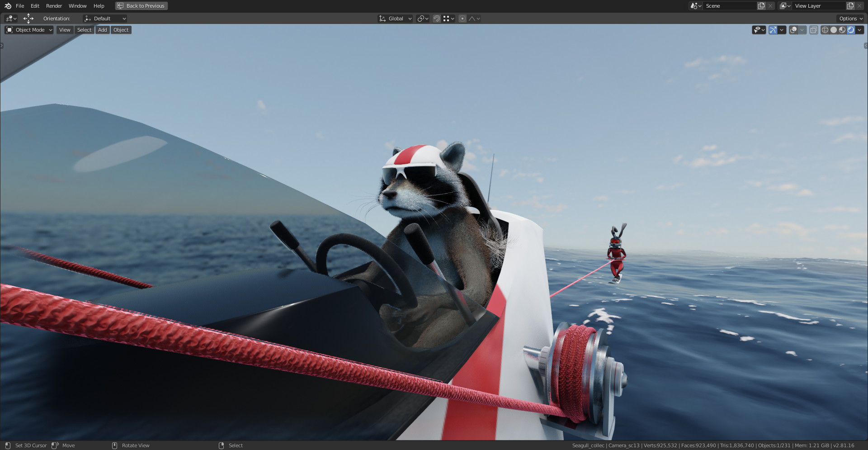The width and height of the screenshot is (868, 450).
Task: Click the Move mouse icon in status bar
Action: click(x=55, y=445)
